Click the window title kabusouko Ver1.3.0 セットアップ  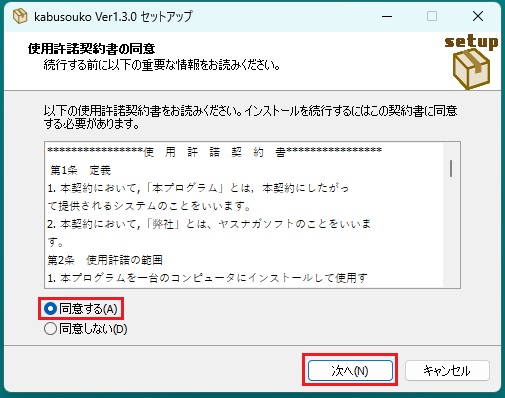(113, 16)
